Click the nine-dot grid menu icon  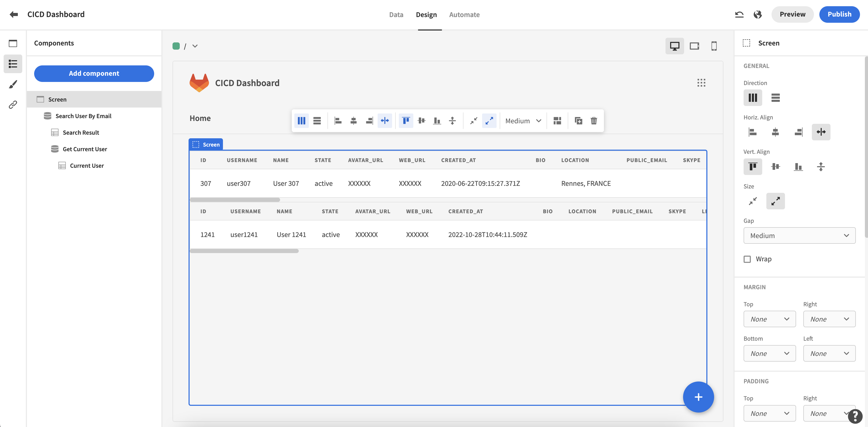701,83
